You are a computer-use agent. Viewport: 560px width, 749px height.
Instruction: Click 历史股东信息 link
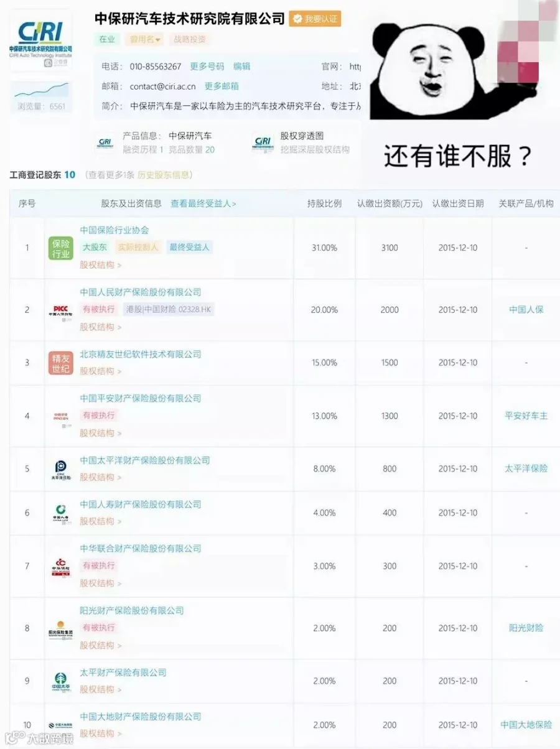163,175
